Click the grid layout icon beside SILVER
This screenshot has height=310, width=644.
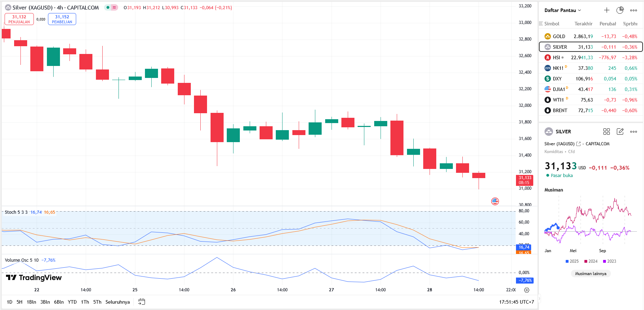pos(607,132)
